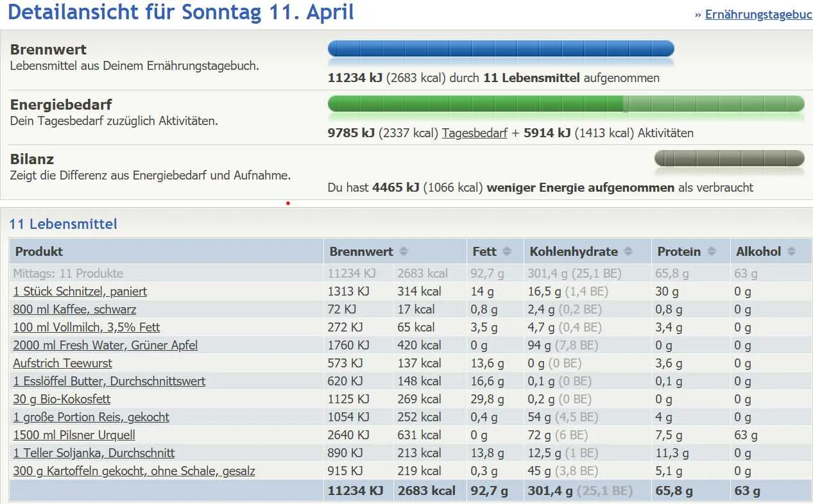Select total 92,7 g fat in bottom row
This screenshot has width=813, height=504.
tap(490, 491)
